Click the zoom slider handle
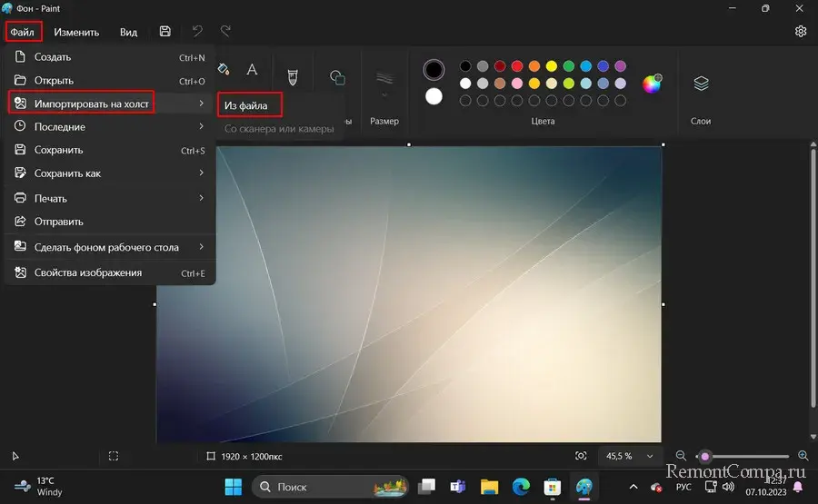This screenshot has height=504, width=818. click(x=704, y=456)
